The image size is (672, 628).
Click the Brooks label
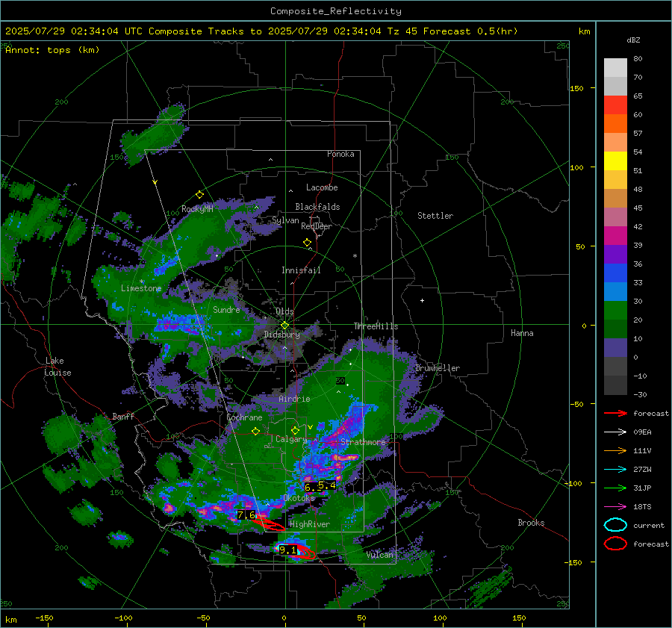coord(531,523)
